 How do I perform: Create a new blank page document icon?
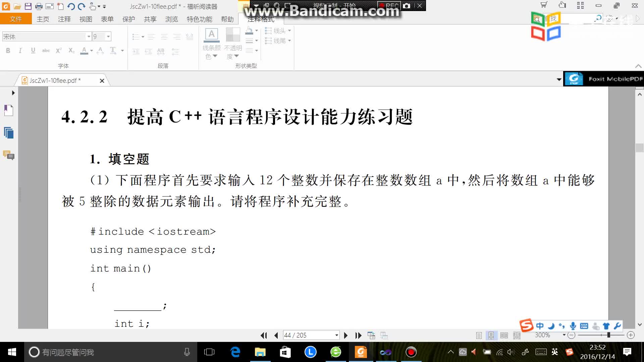point(60,6)
